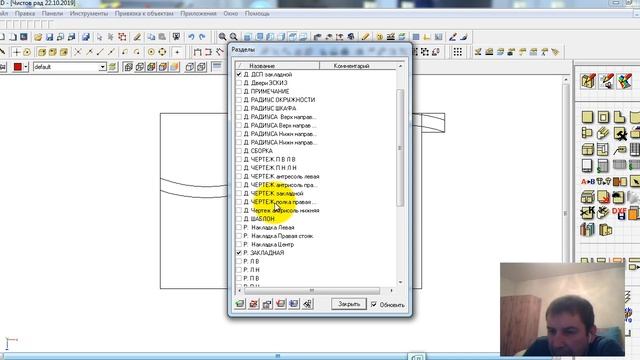Toggle the 'Обновить' checkbox
640x360 pixels.
pyautogui.click(x=374, y=304)
